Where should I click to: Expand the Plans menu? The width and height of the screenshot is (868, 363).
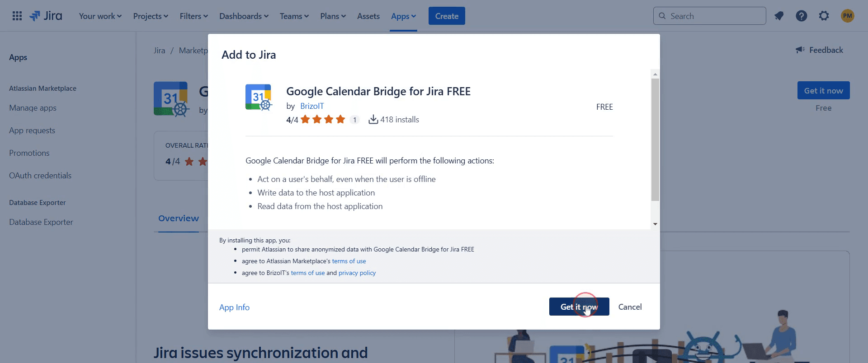(x=333, y=16)
